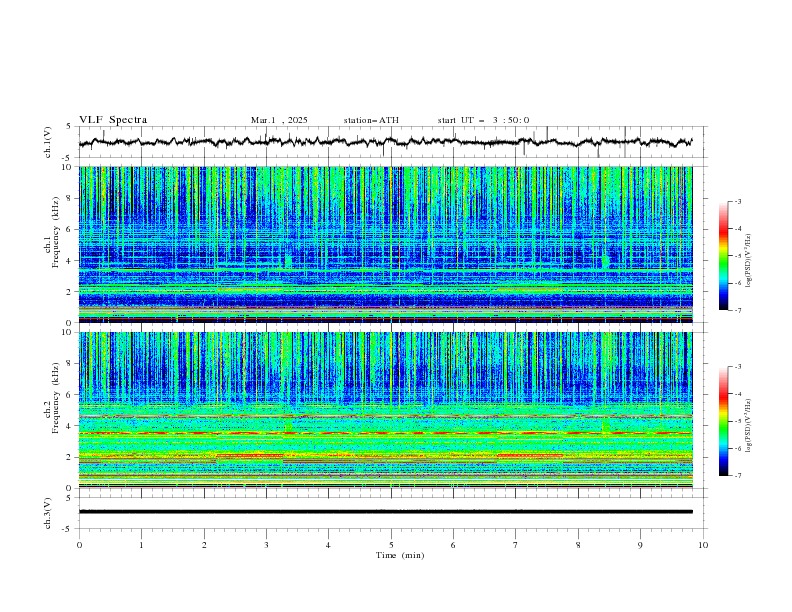This screenshot has height=612, width=792.
Task: Select the ch.2 colorbar "log(PSD)(V²/Hz)" label
Action: tap(749, 426)
